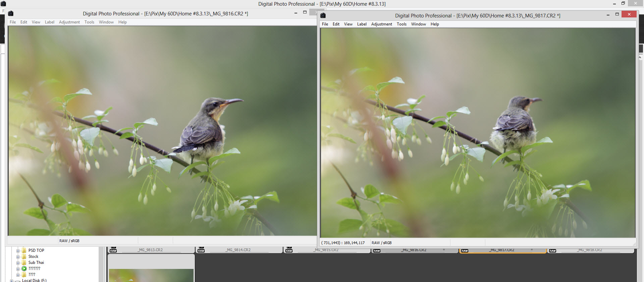
Task: Select the ??????? folder label
Action: [34, 269]
